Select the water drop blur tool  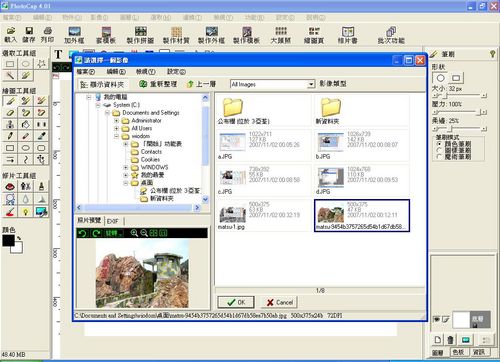(26, 199)
